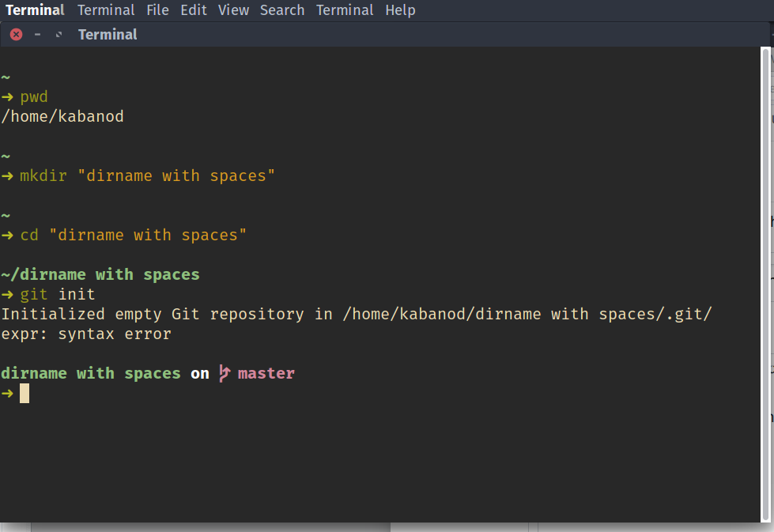
Task: Click the maximize icon in the title bar
Action: (x=59, y=34)
